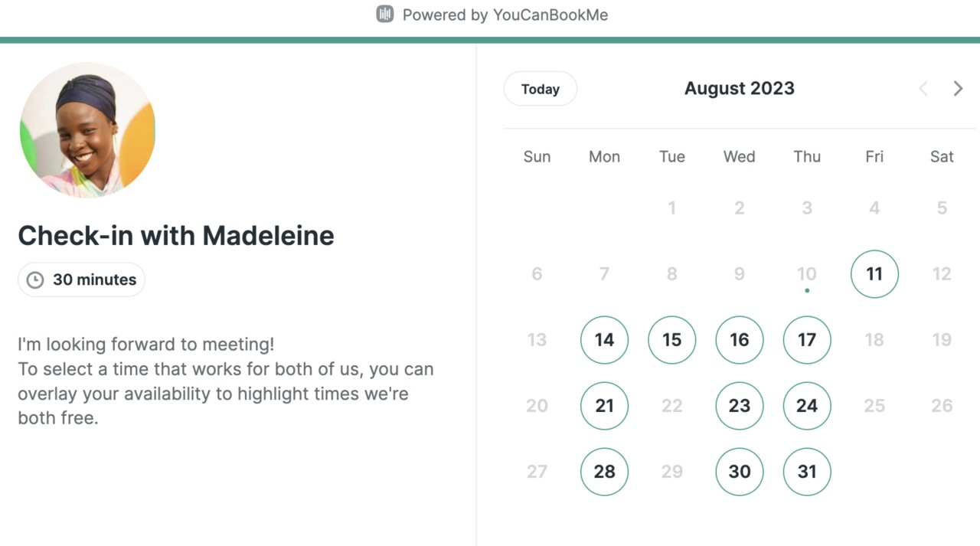Image resolution: width=980 pixels, height=546 pixels.
Task: Select August 11 on the calendar
Action: coord(874,273)
